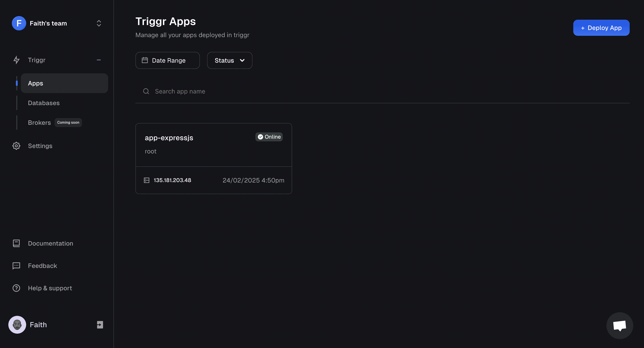Image resolution: width=644 pixels, height=348 pixels.
Task: Collapse the Triggr section with minus icon
Action: (x=99, y=60)
